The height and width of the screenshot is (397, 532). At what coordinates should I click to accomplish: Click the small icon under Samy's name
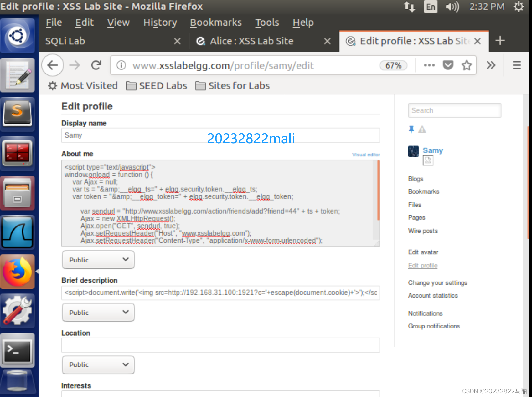click(428, 160)
